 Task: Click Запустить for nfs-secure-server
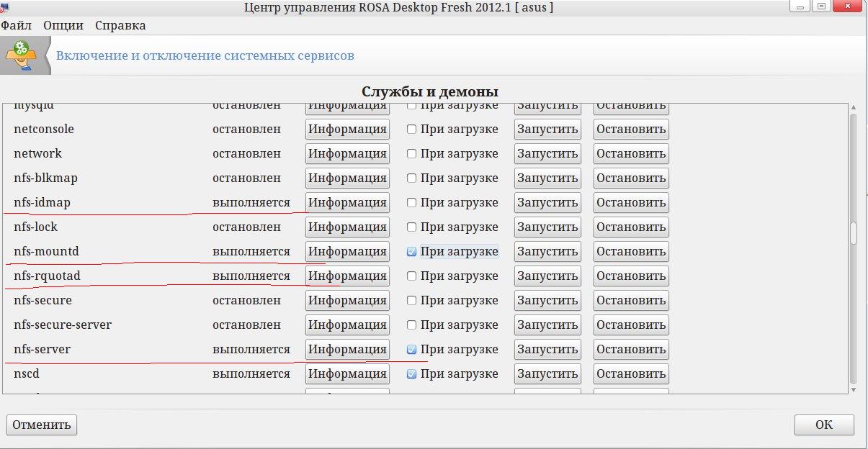[547, 325]
